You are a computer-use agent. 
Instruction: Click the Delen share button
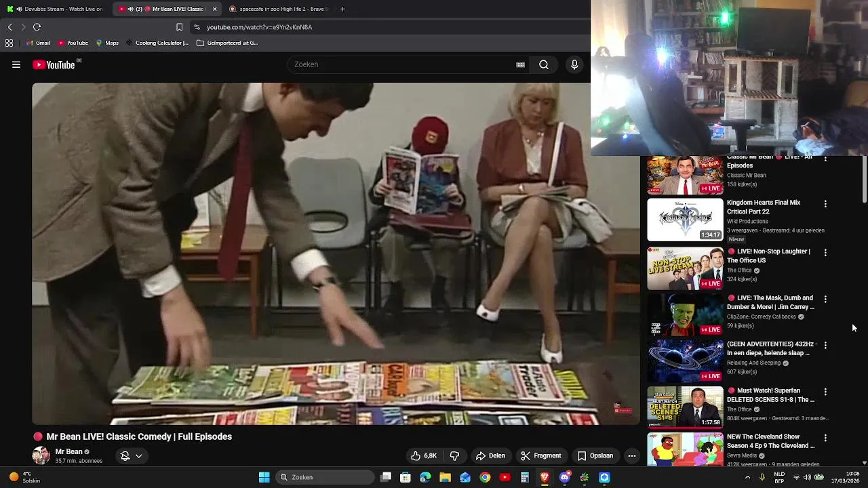490,455
